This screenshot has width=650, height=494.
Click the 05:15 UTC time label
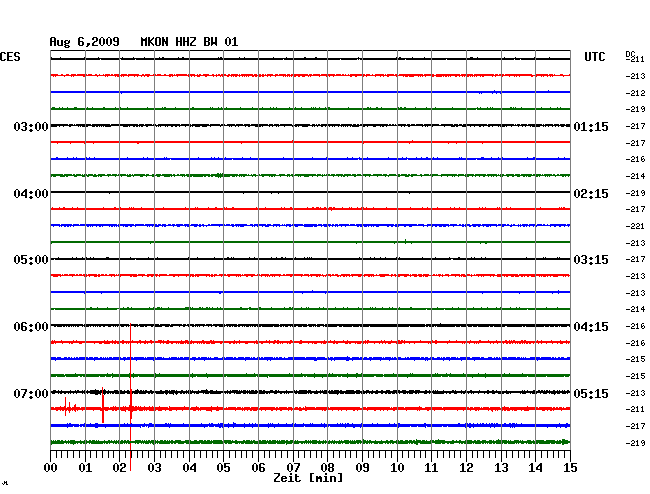pyautogui.click(x=591, y=393)
